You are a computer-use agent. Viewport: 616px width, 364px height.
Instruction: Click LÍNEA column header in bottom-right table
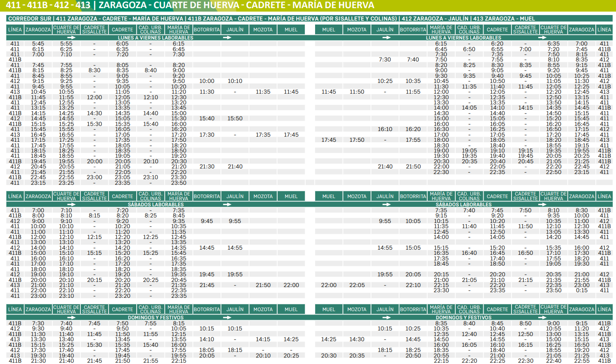[604, 309]
